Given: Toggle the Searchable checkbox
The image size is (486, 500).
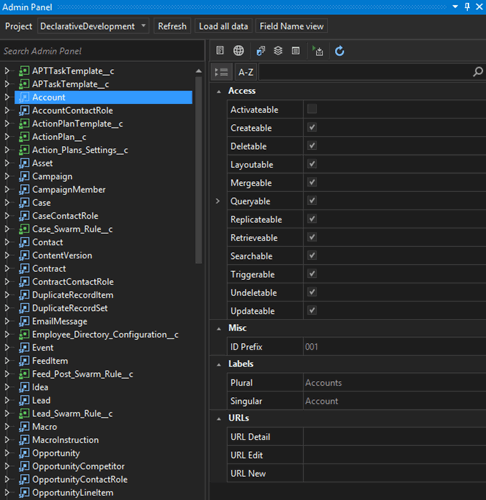Looking at the screenshot, I should (312, 256).
